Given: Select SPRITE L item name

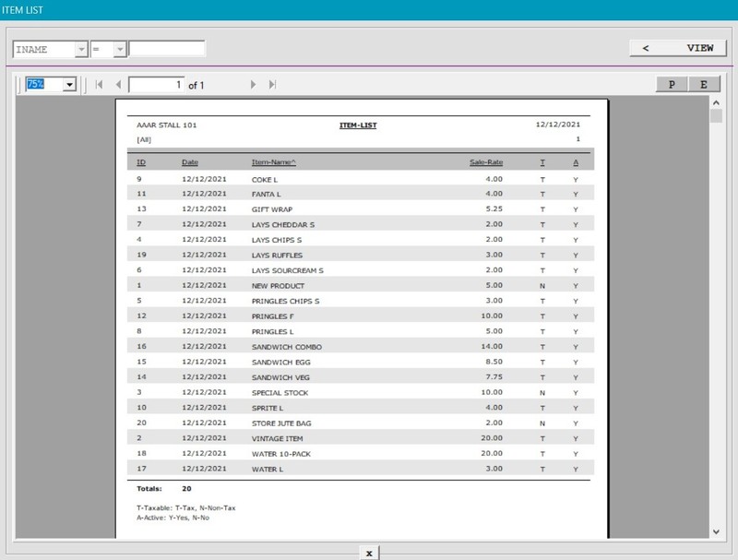Looking at the screenshot, I should click(268, 409).
